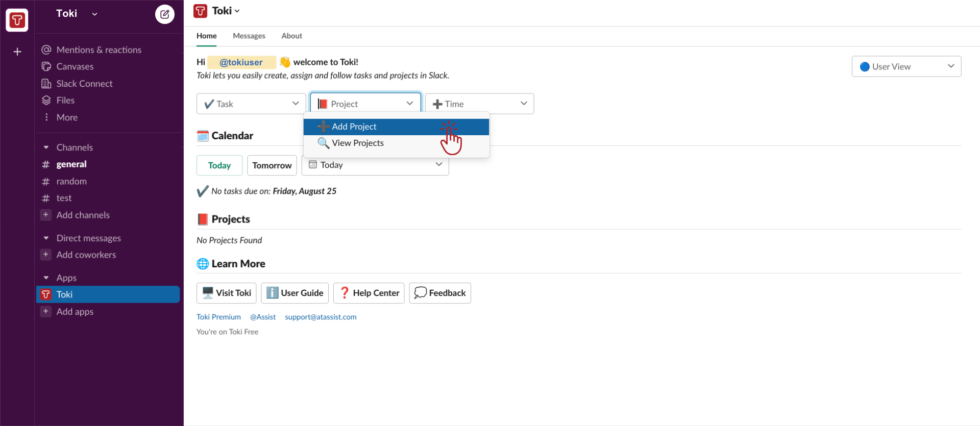Open the User Guide

click(x=295, y=293)
